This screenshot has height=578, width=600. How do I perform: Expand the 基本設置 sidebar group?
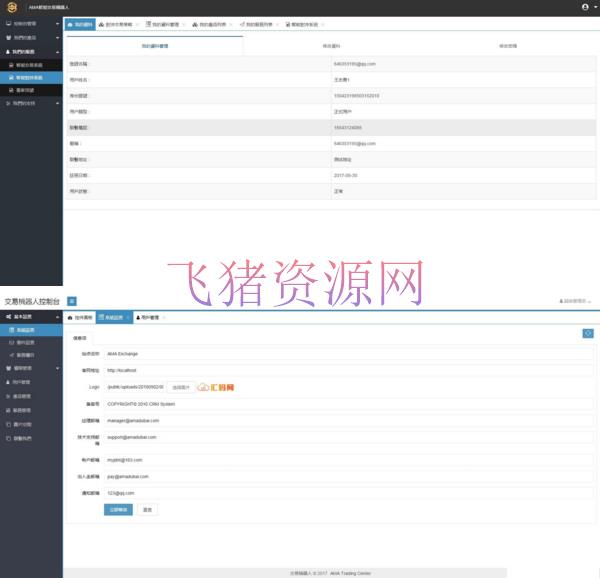coord(31,316)
